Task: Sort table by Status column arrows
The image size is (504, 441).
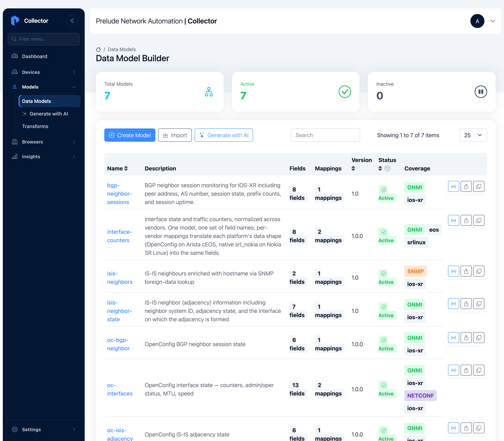Action: click(380, 169)
